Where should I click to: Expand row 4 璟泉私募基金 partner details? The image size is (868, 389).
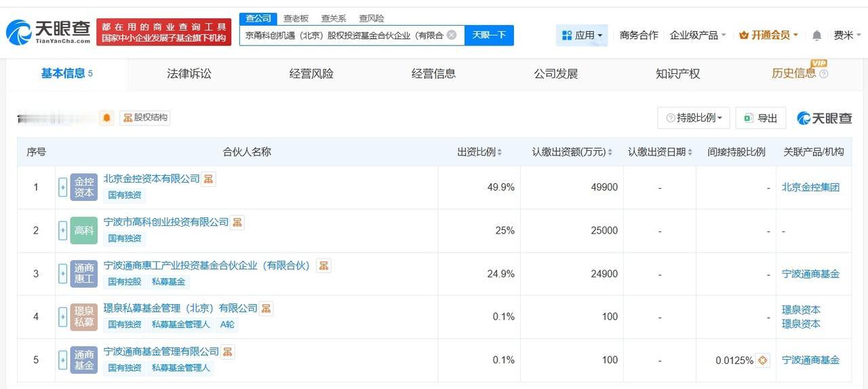(x=63, y=317)
